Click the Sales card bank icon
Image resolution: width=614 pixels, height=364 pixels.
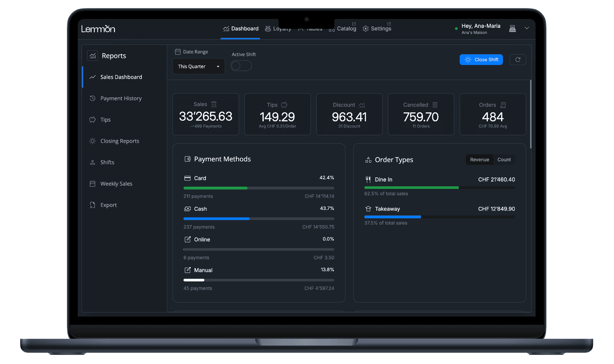[214, 104]
